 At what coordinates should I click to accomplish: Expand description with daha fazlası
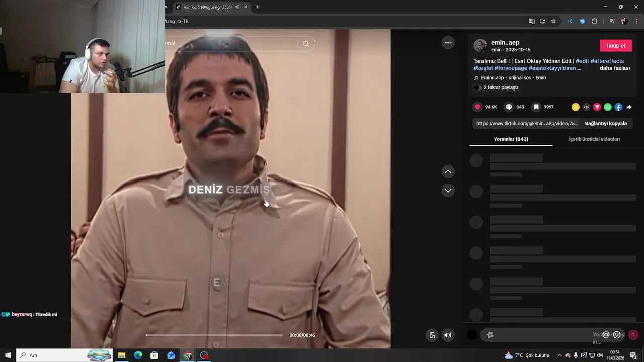tap(615, 68)
